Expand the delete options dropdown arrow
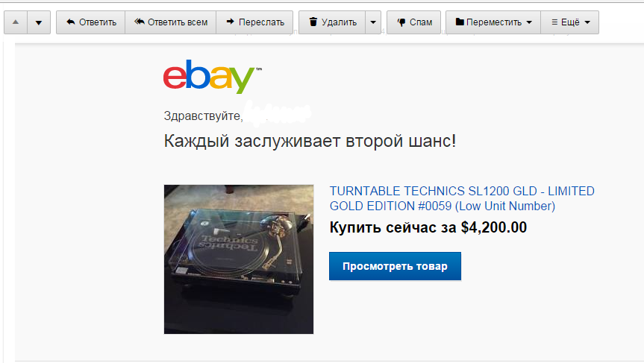This screenshot has height=363, width=644. tap(373, 22)
